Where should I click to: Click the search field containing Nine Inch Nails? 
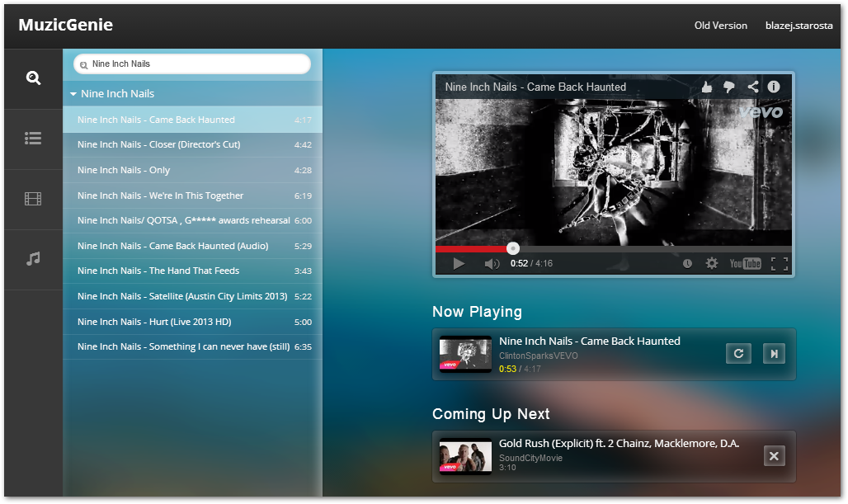192,64
